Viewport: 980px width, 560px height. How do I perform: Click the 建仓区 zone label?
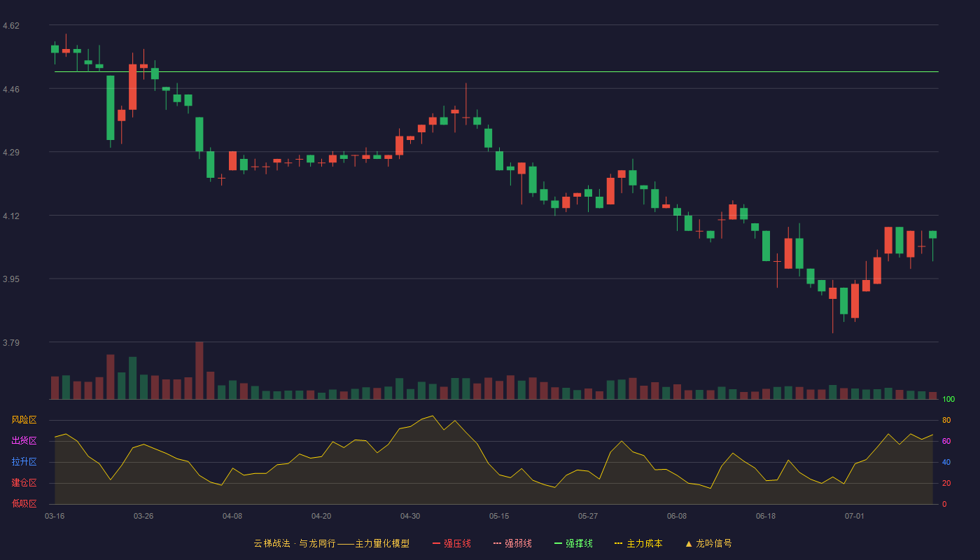click(x=24, y=483)
